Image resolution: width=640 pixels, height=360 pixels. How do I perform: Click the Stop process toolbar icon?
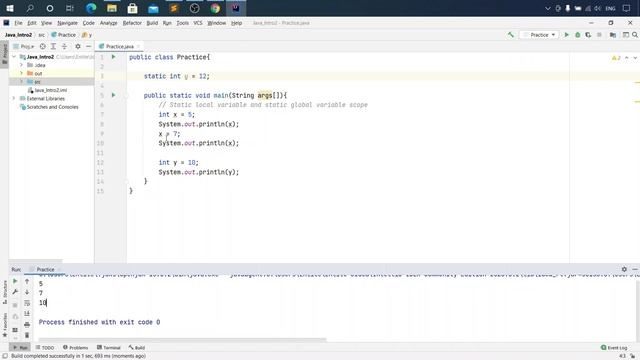coord(599,35)
